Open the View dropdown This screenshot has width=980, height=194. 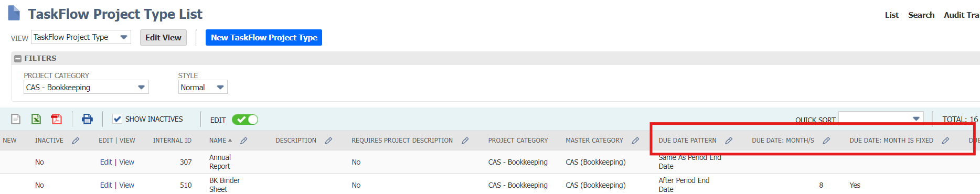[81, 37]
